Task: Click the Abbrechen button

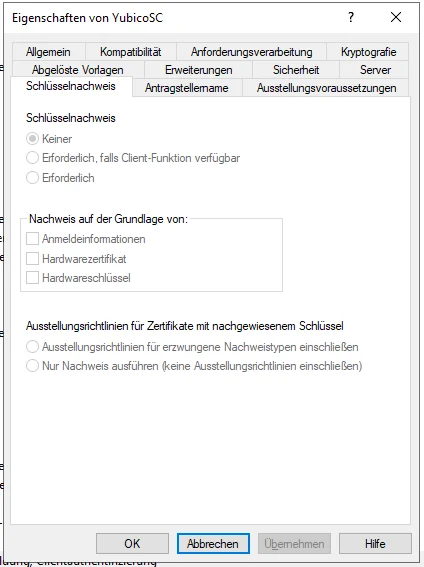Action: click(x=213, y=543)
